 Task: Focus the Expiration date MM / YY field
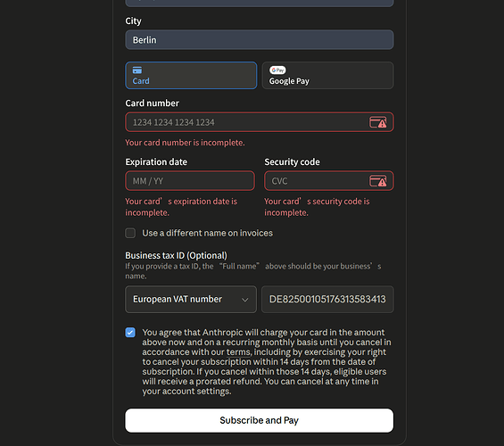point(190,181)
